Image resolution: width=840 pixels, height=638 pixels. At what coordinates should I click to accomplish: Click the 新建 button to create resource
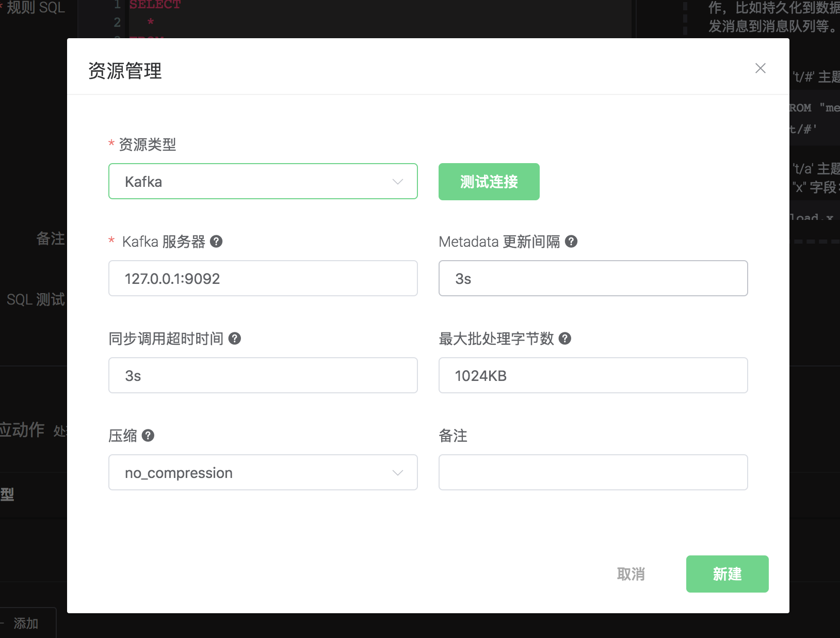(727, 573)
